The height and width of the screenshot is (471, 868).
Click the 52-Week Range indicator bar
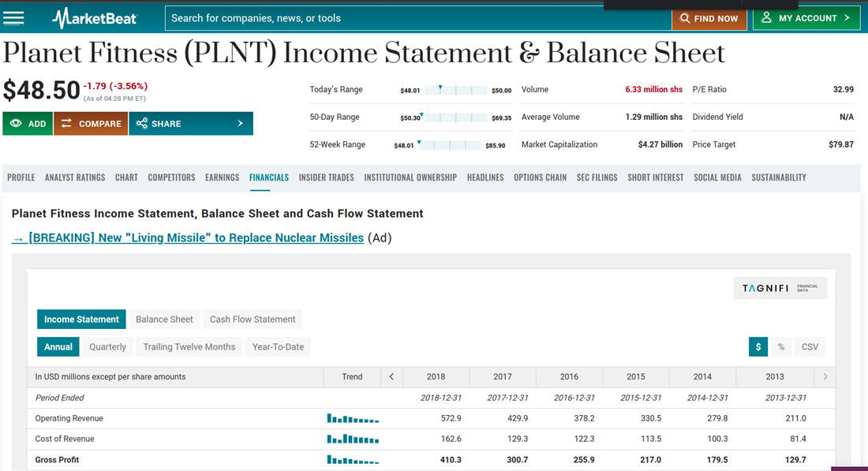coord(449,145)
